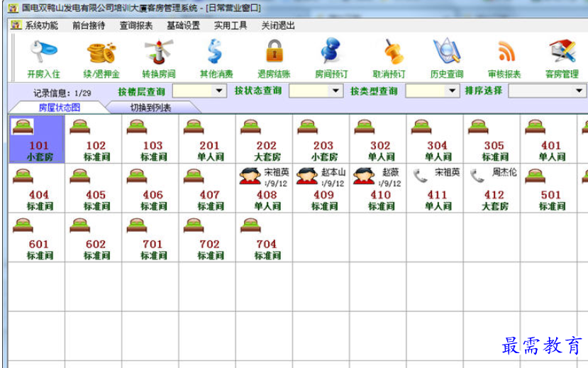Click the 开房入住 check-in toolbar icon
Image resolution: width=588 pixels, height=368 pixels.
pos(43,52)
